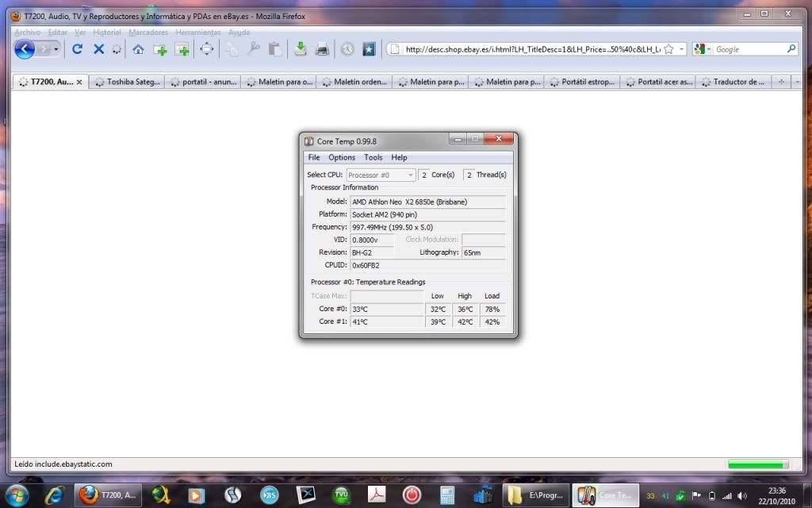Viewport: 812px width, 508px height.
Task: Open URL bar history dropdown arrow
Action: 681,49
